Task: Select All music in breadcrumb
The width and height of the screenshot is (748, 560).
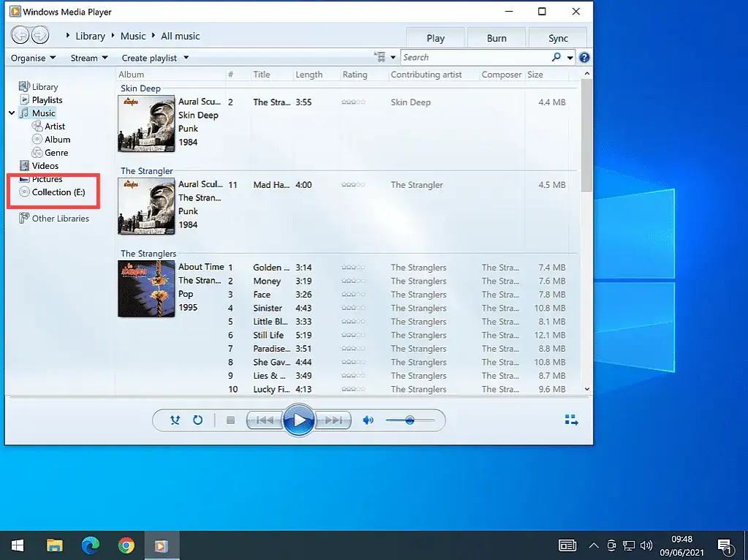Action: click(x=181, y=37)
